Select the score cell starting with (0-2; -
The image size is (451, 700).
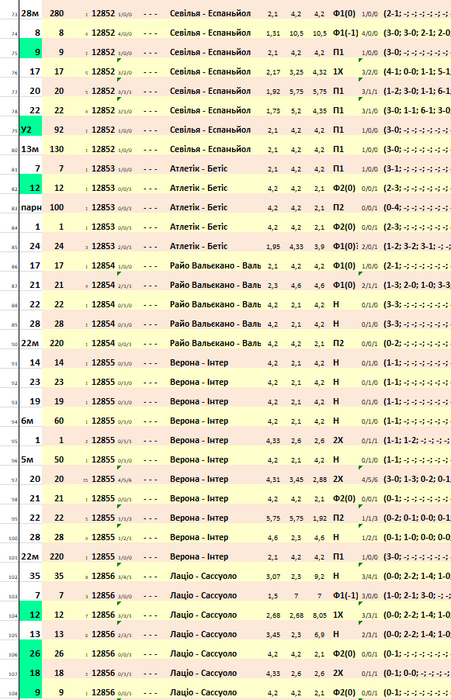click(416, 343)
